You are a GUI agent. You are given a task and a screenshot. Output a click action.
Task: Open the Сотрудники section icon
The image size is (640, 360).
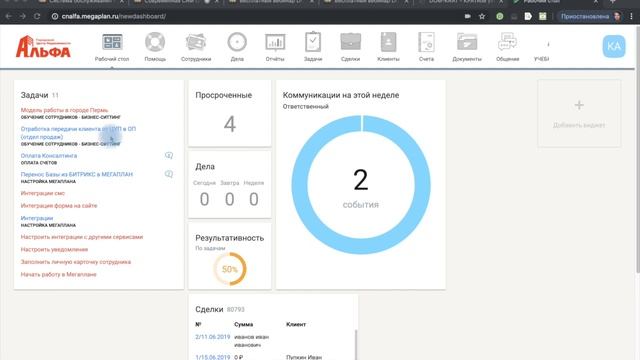coord(196,42)
